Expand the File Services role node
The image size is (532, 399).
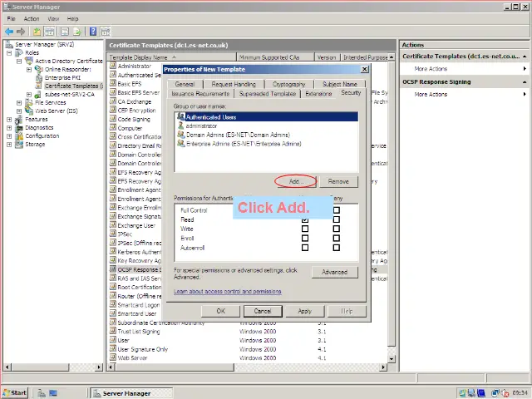(x=19, y=102)
